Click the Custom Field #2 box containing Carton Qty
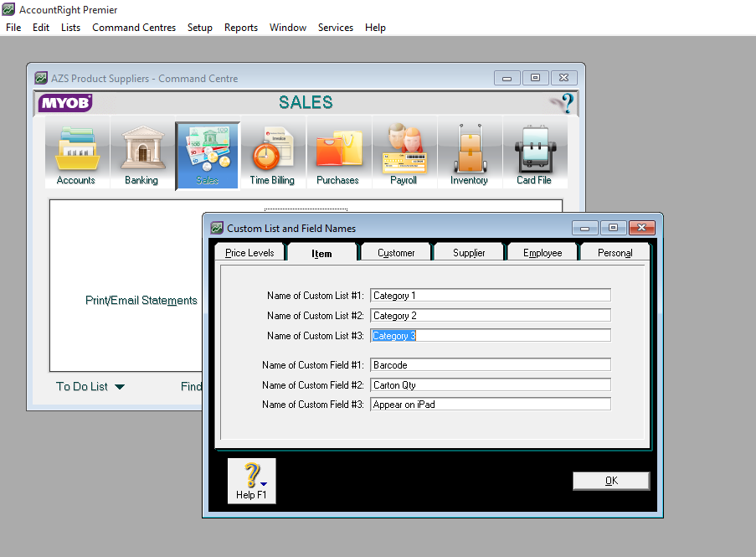The width and height of the screenshot is (756, 557). pos(491,384)
